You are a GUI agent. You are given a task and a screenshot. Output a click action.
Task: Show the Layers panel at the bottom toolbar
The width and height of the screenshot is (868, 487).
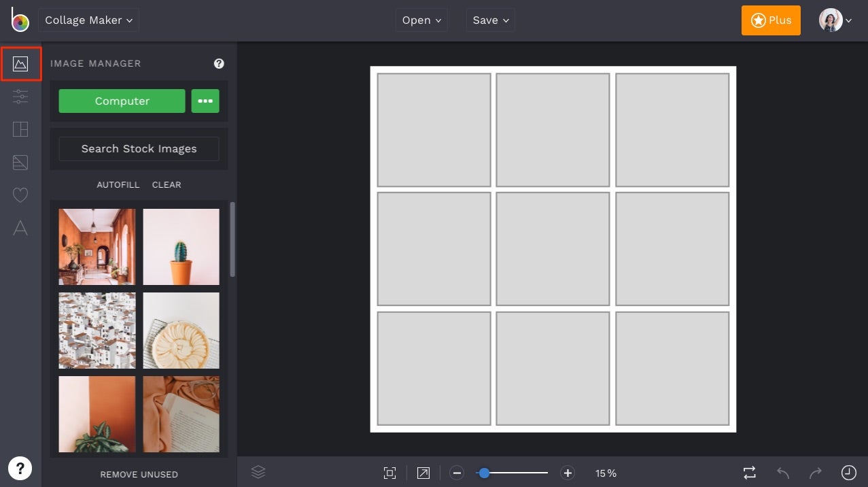258,472
